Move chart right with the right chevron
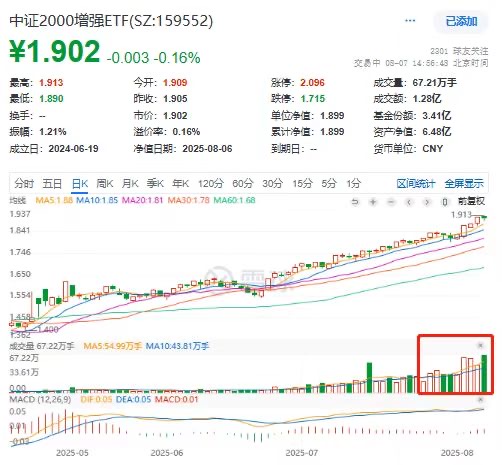 427,202
